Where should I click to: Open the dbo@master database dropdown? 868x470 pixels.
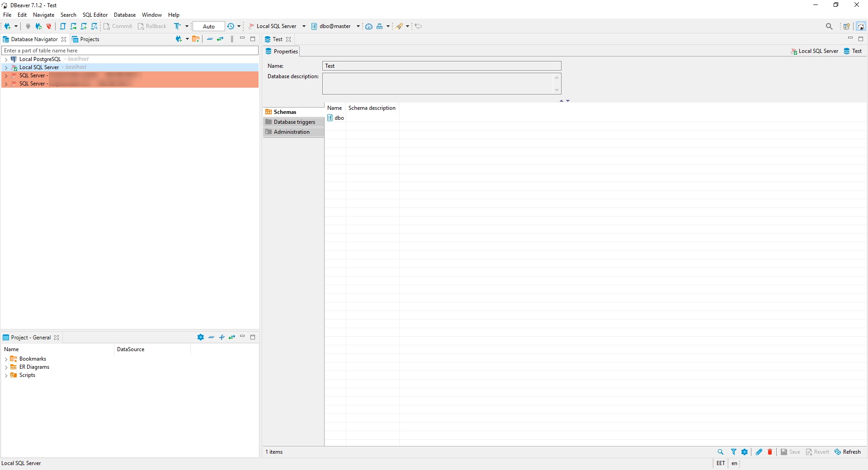pos(358,26)
